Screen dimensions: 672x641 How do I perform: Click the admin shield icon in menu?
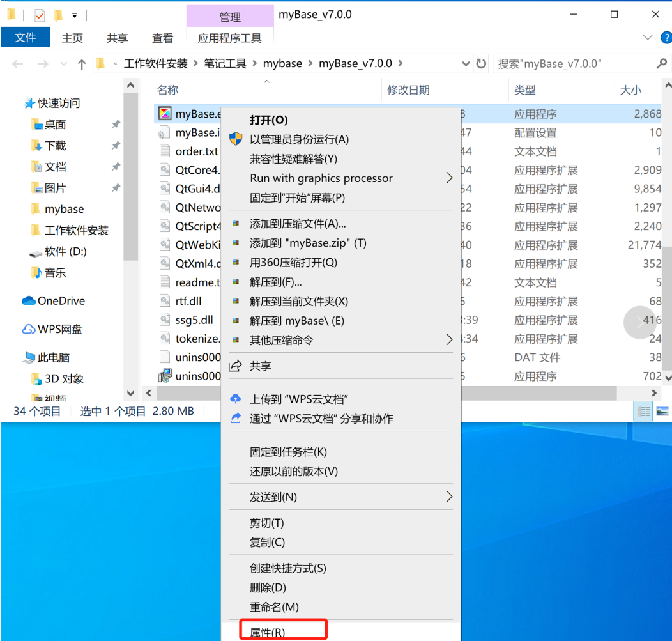(235, 139)
